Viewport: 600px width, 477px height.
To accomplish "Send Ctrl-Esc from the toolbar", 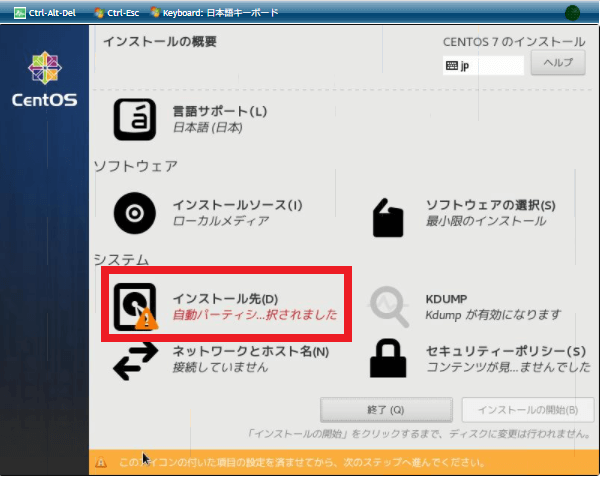I will click(123, 13).
